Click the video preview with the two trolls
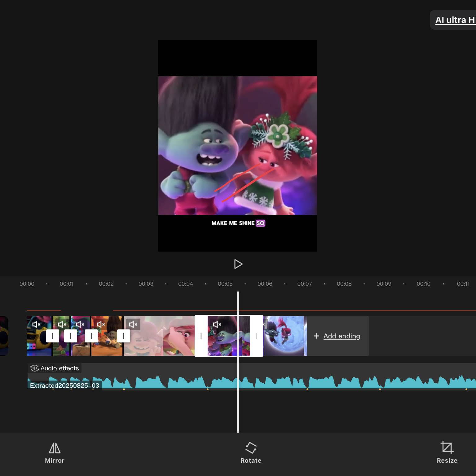 pyautogui.click(x=238, y=146)
